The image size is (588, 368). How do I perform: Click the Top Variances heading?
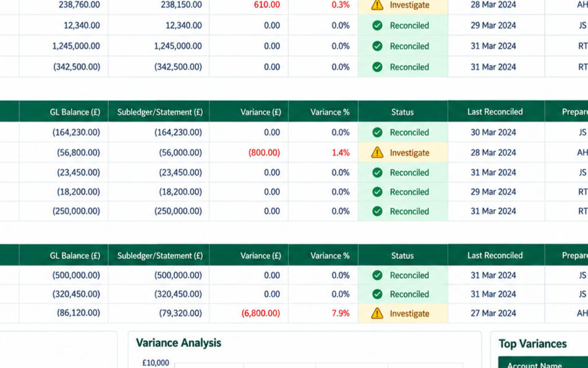(532, 344)
